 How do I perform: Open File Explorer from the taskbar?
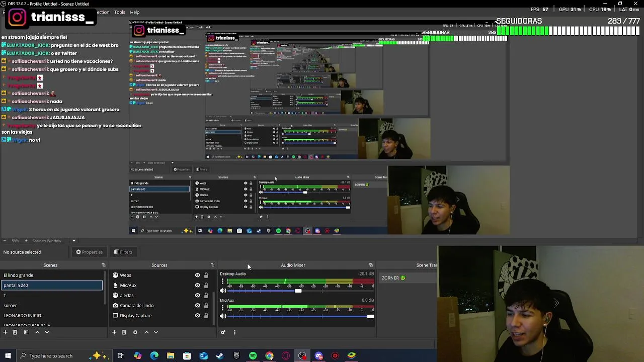(171, 356)
